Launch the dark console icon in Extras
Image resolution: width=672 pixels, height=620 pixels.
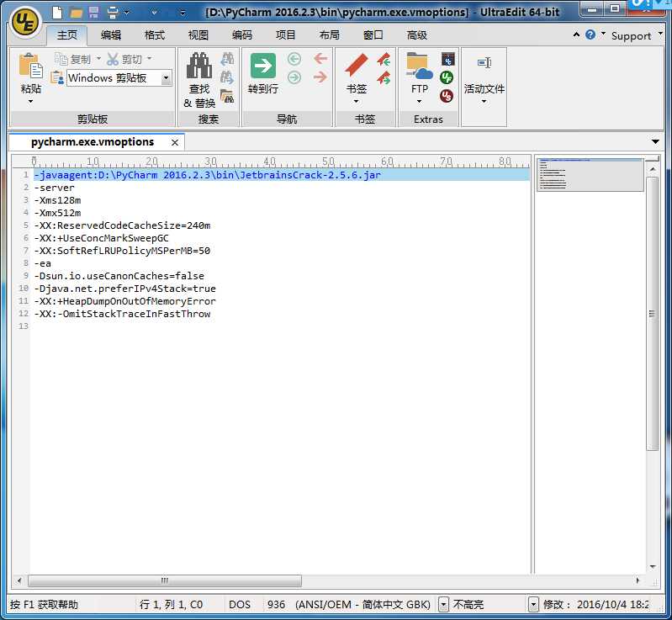pyautogui.click(x=447, y=59)
